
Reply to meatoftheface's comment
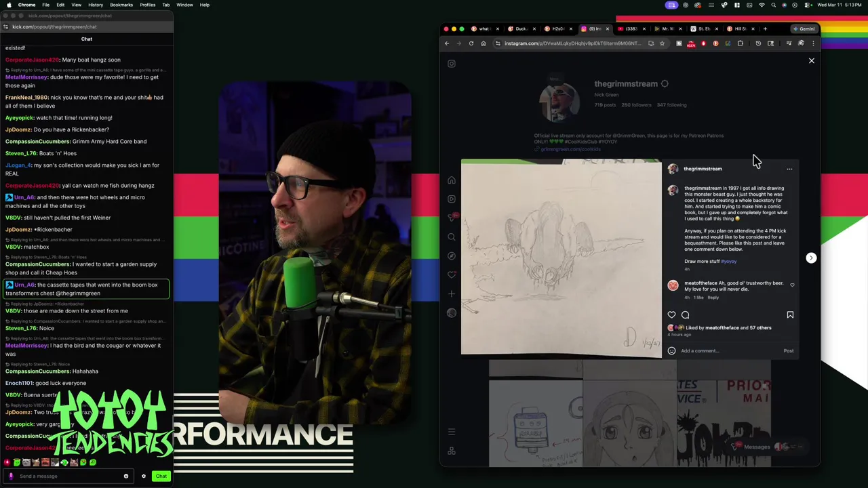coord(713,298)
